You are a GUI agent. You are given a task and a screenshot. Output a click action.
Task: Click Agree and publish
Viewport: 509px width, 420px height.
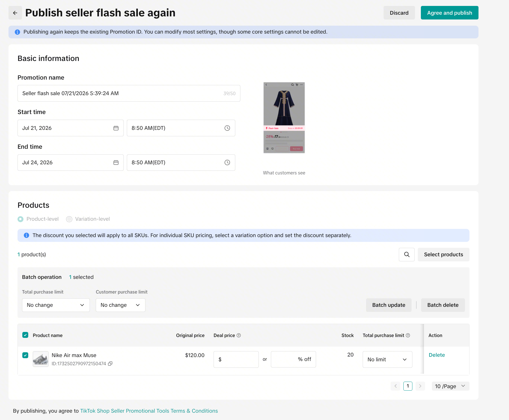(x=450, y=13)
